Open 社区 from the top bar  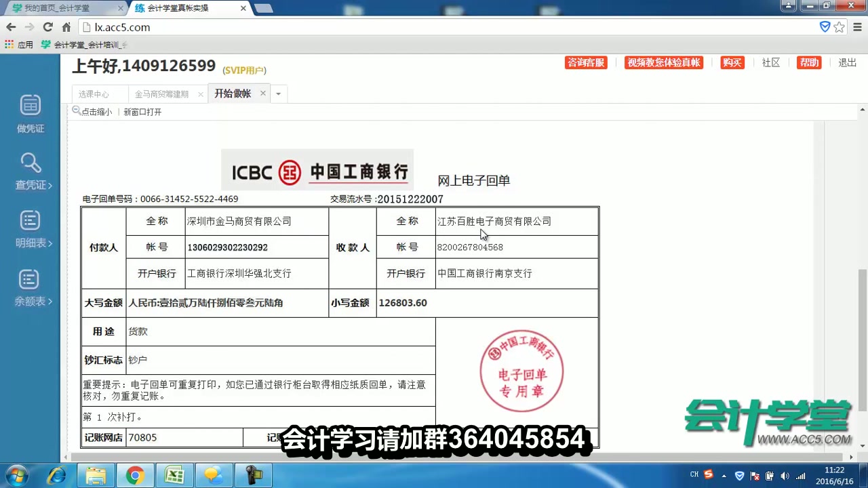[771, 62]
